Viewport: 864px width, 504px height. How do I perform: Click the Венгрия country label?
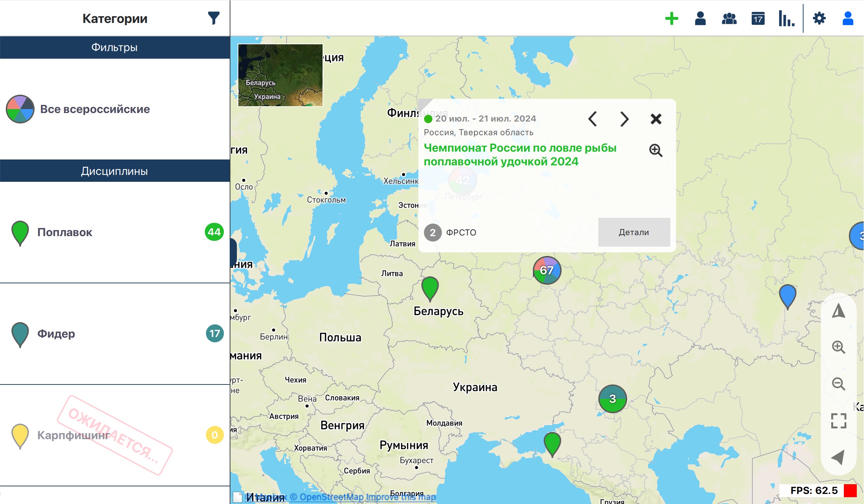342,425
